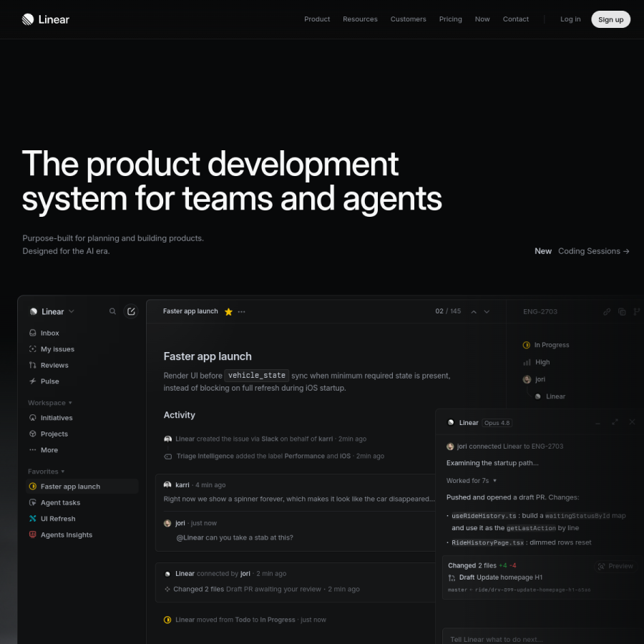644x644 pixels.
Task: Click the Agents Insights icon
Action: coord(32,535)
